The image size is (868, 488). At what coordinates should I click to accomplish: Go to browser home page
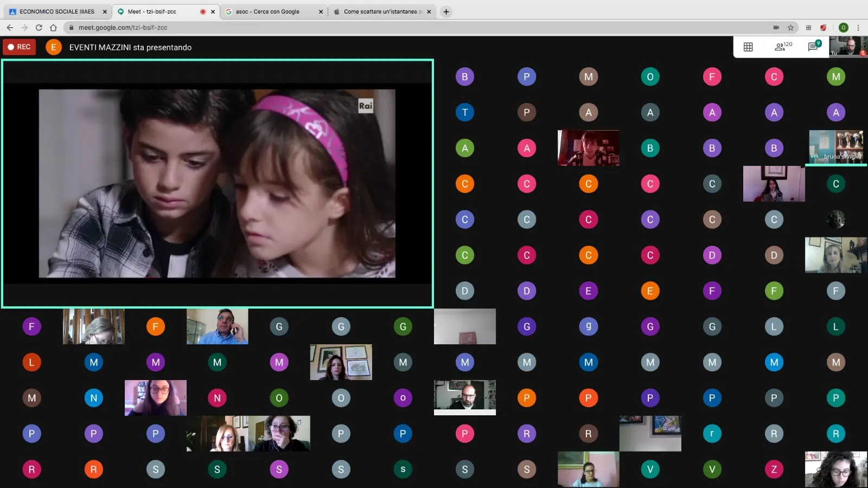[53, 28]
